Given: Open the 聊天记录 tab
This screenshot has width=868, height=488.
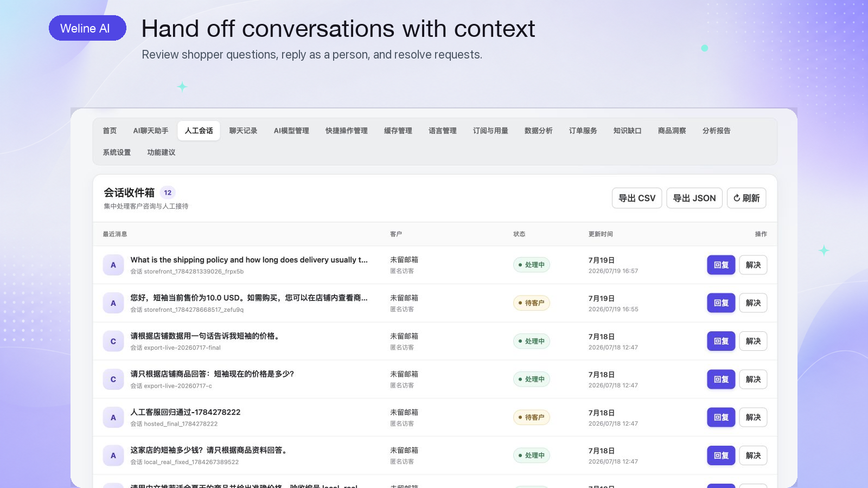Looking at the screenshot, I should click(x=243, y=131).
